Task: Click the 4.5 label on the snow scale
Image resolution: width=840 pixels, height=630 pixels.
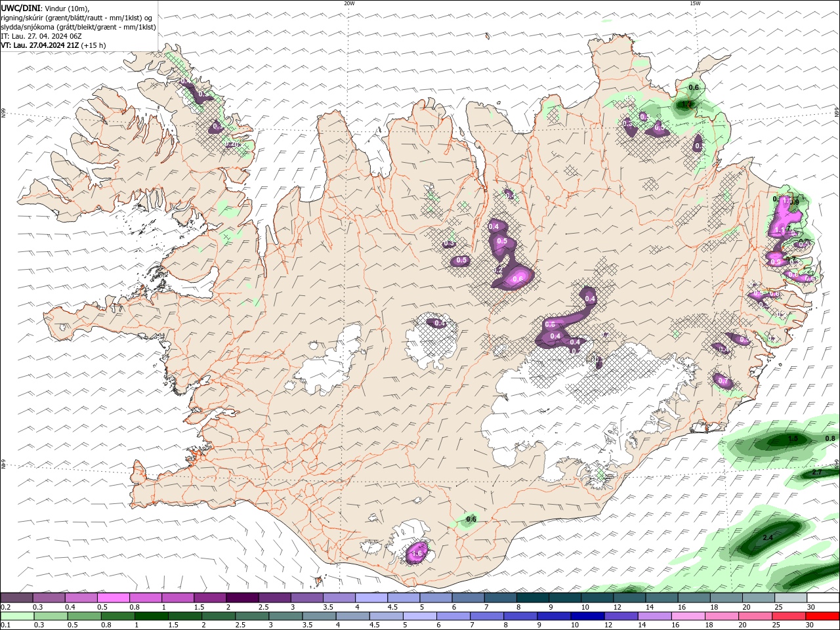Action: [x=392, y=607]
